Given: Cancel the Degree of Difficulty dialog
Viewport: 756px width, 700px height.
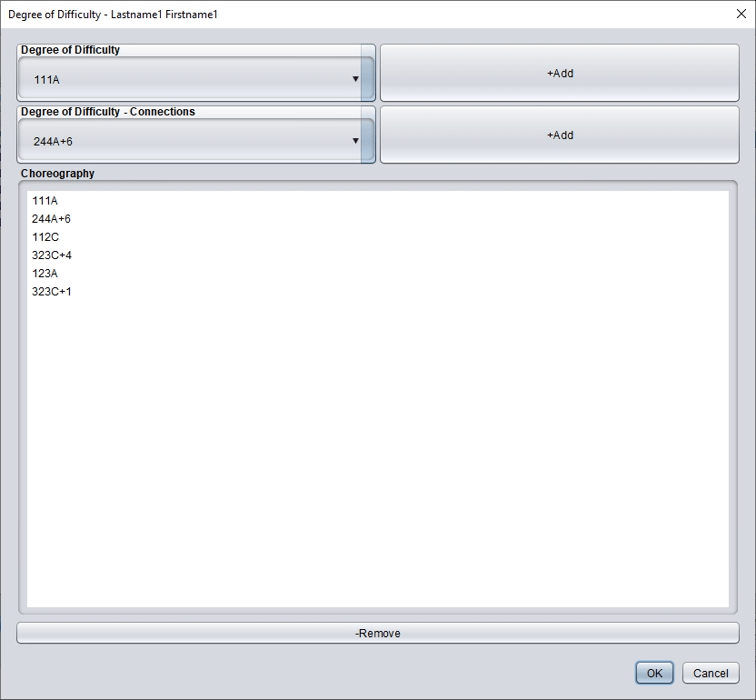Looking at the screenshot, I should click(x=711, y=673).
